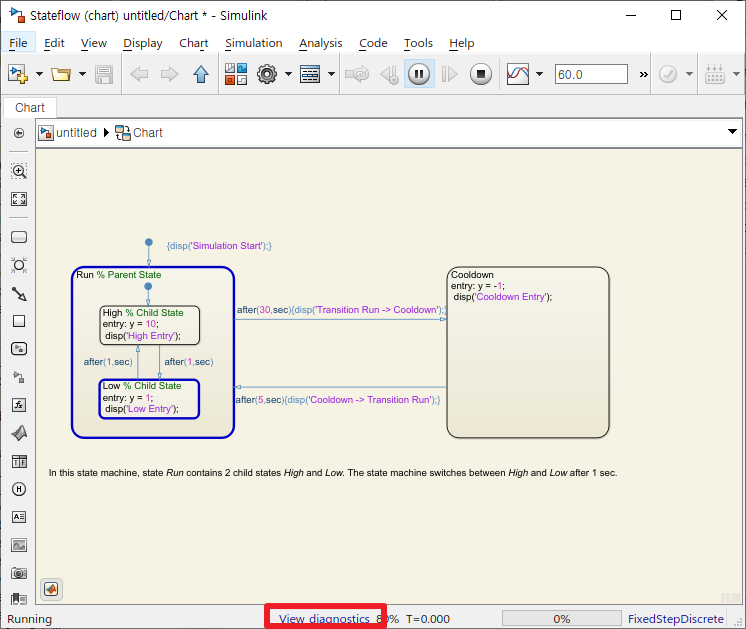This screenshot has width=746, height=629.
Task: Open the View menu
Action: 94,43
